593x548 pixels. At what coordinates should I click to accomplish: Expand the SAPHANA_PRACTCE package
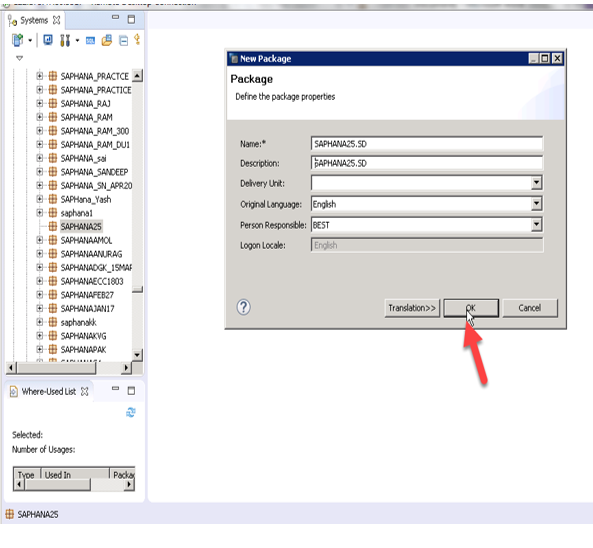(x=39, y=76)
